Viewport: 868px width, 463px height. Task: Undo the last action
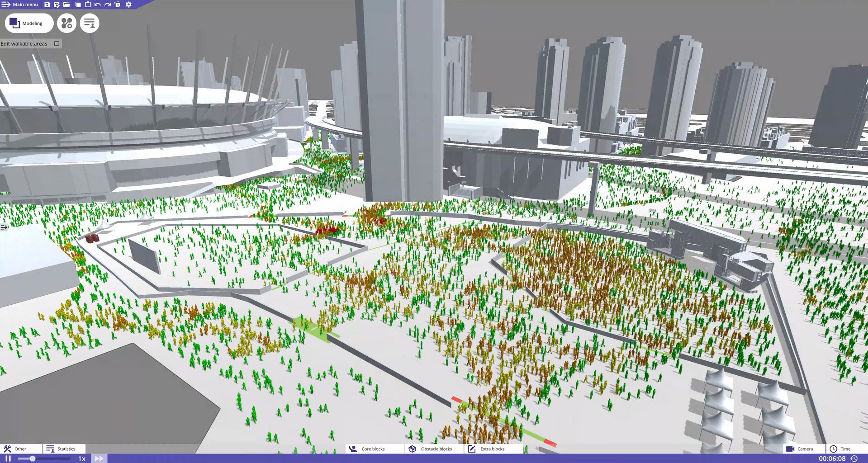point(98,5)
